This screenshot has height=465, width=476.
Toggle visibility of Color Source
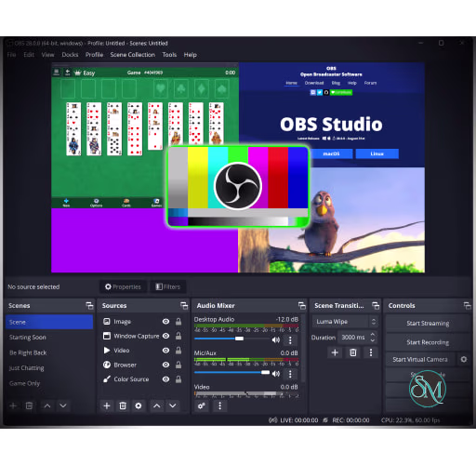tap(165, 379)
